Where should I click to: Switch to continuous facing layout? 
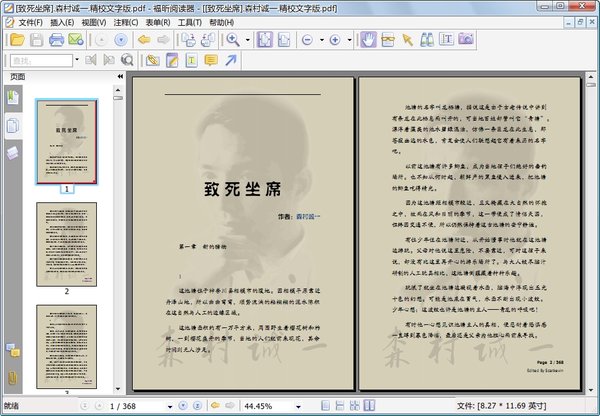354,406
